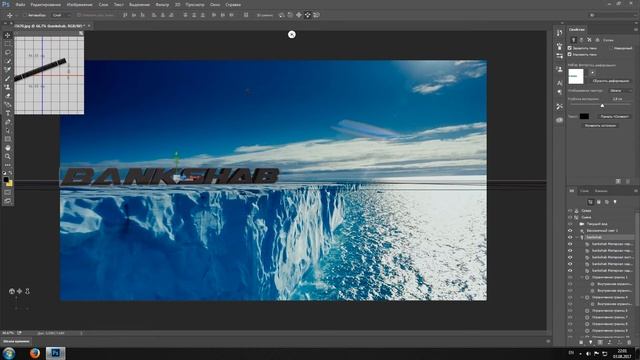Open the Coordinates section in Properties panel
Image resolution: width=640 pixels, height=360 pixels.
598,40
